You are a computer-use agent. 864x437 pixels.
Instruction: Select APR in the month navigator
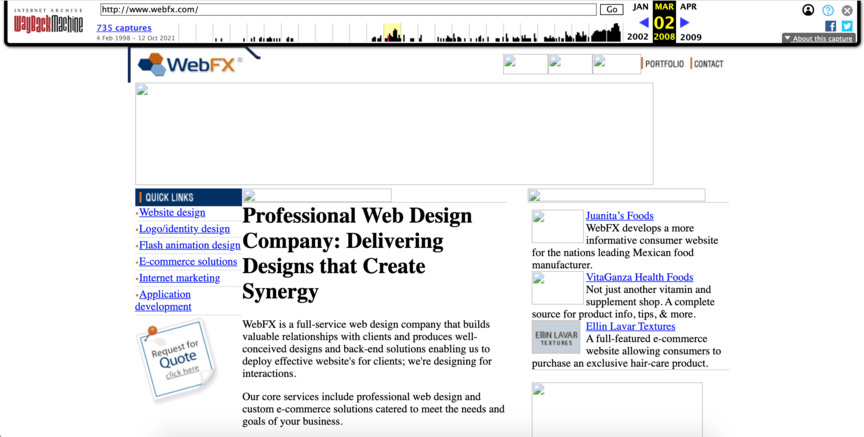688,7
